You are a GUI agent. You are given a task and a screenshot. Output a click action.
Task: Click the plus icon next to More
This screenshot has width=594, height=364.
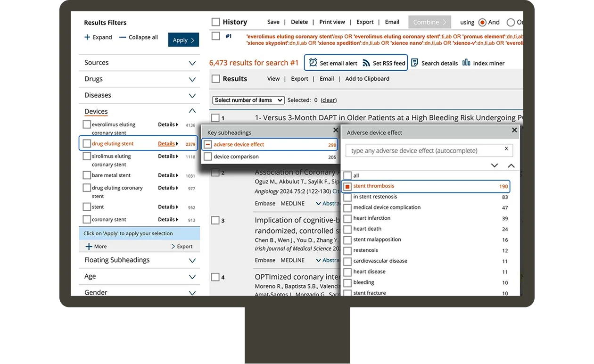pos(89,246)
